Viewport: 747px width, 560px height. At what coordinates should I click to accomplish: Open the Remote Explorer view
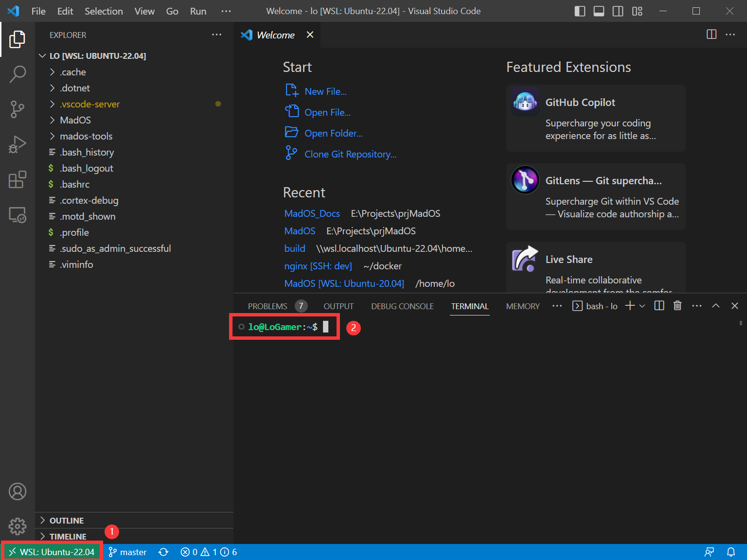[x=18, y=214]
